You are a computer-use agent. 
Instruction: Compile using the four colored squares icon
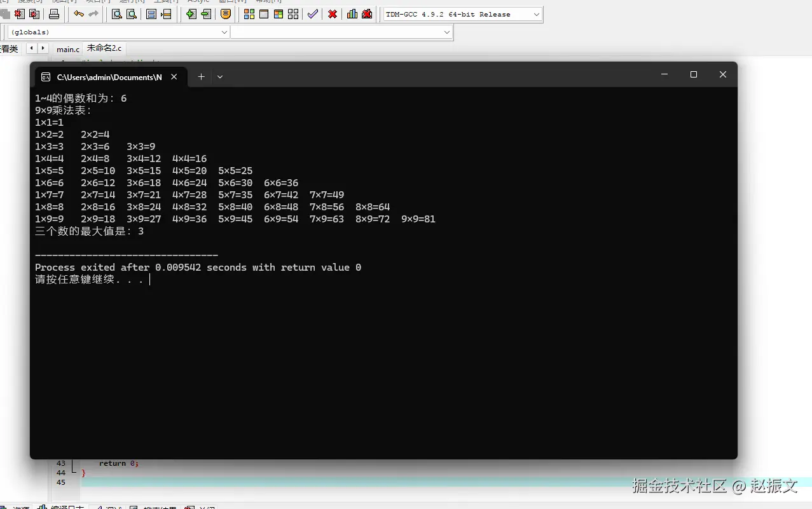(x=249, y=14)
